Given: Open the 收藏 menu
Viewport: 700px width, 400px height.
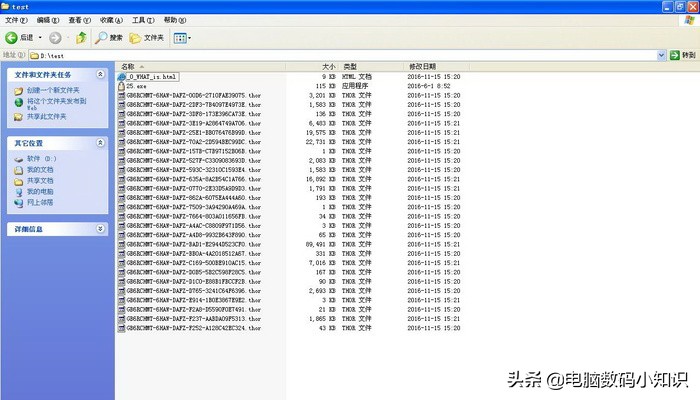Looking at the screenshot, I should click(x=111, y=20).
